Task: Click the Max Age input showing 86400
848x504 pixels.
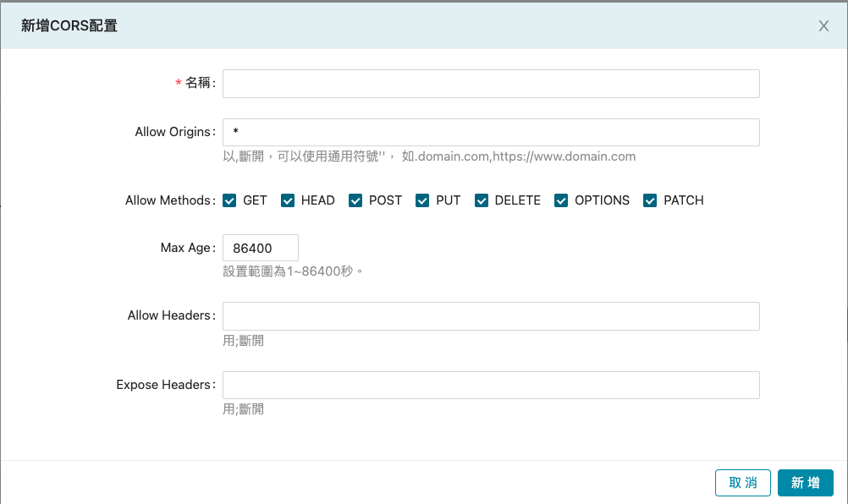Action: click(261, 249)
